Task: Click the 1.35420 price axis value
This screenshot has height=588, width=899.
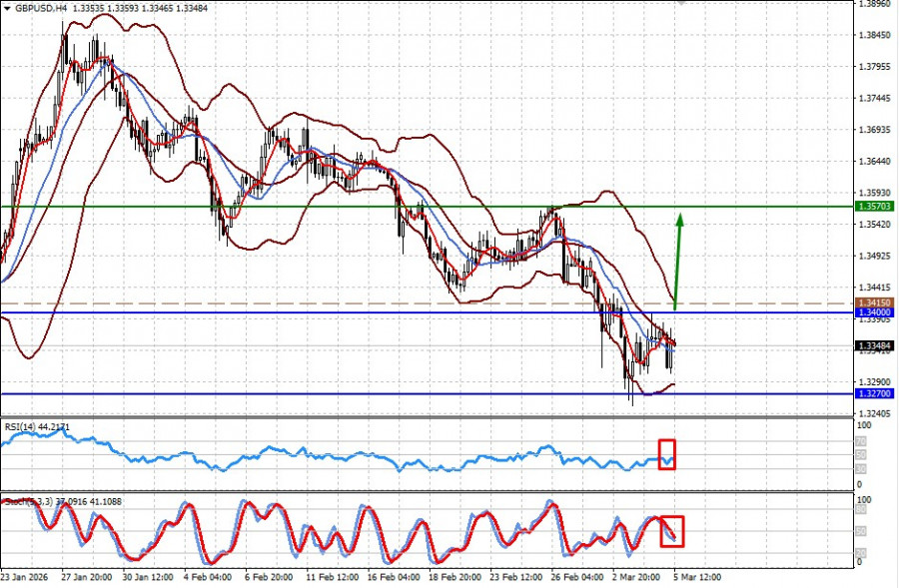Action: [875, 224]
